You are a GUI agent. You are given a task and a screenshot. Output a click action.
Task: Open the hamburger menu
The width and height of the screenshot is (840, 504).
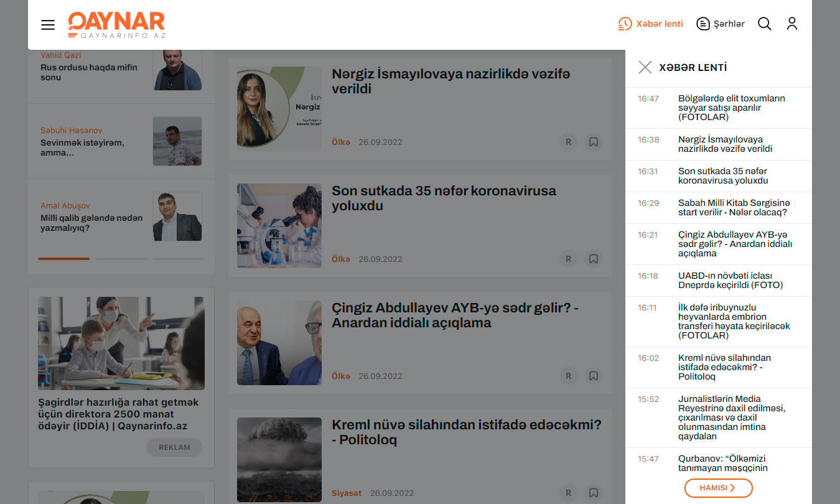click(x=48, y=25)
